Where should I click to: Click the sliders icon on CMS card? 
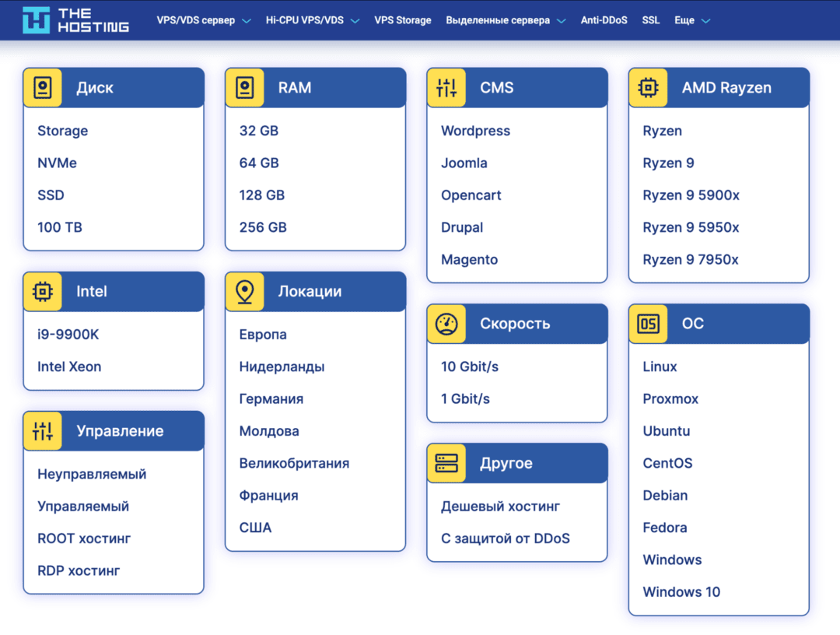click(x=446, y=88)
